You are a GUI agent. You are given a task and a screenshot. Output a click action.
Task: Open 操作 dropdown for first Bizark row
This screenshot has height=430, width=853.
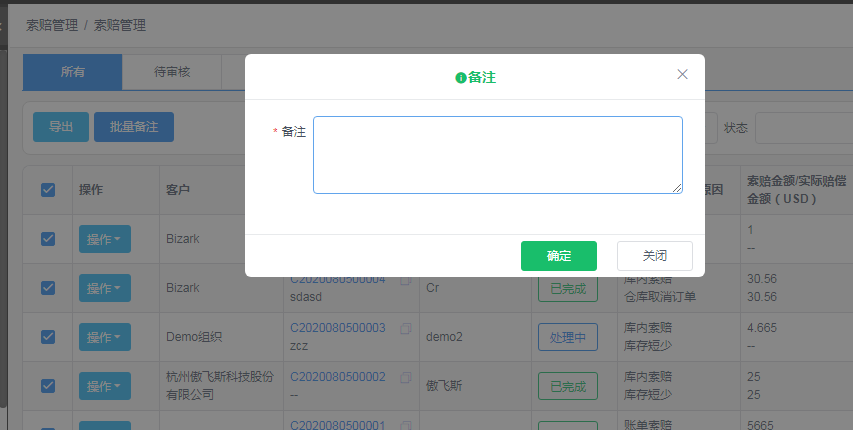tap(104, 239)
